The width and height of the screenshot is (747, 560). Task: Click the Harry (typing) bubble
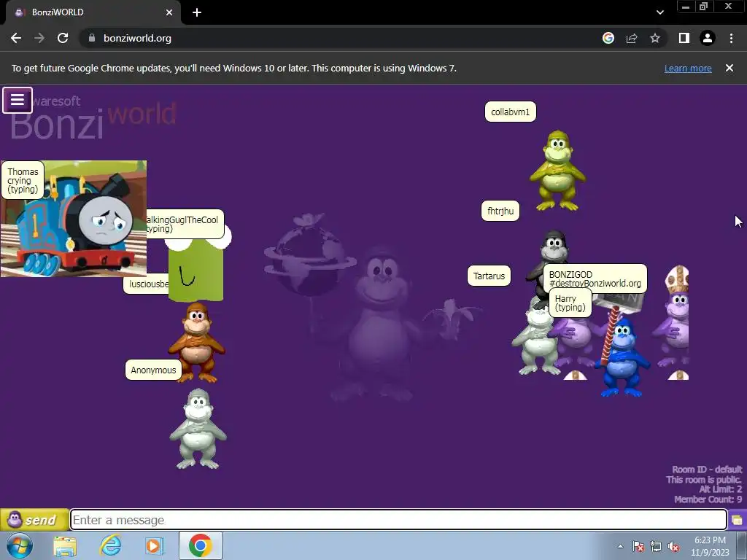pos(570,303)
